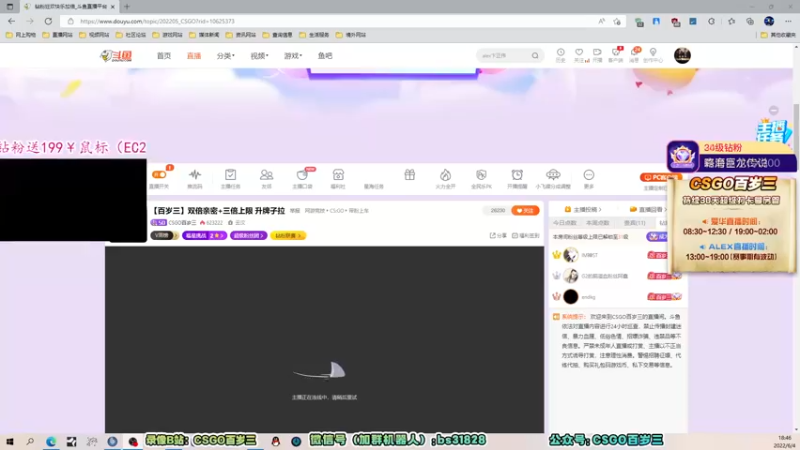800x450 pixels.
Task: Focus the Douyu search input field
Action: coord(504,55)
